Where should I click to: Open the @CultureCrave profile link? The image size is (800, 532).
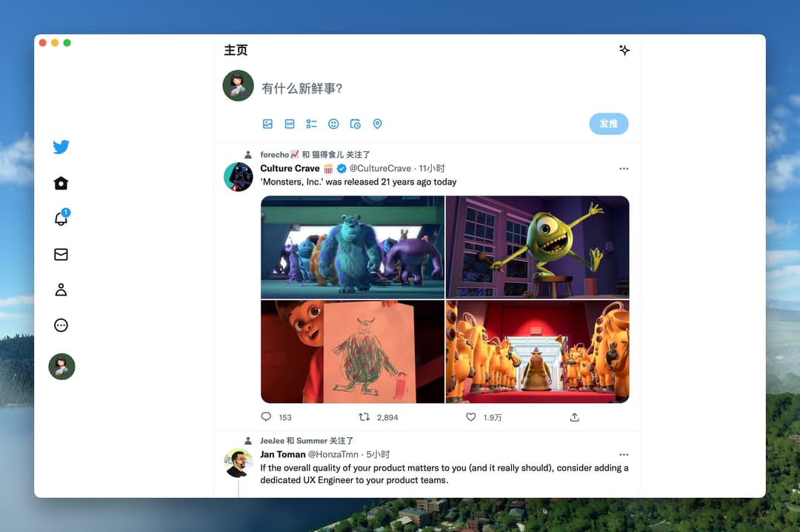380,168
